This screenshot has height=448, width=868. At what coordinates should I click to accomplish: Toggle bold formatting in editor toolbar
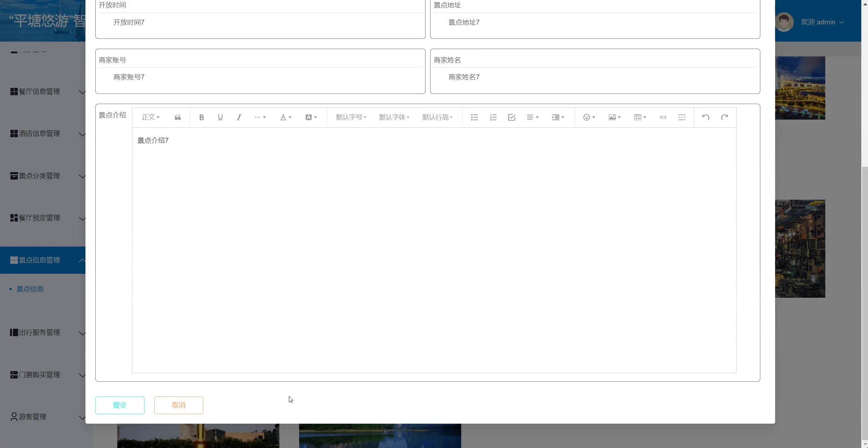pyautogui.click(x=201, y=117)
